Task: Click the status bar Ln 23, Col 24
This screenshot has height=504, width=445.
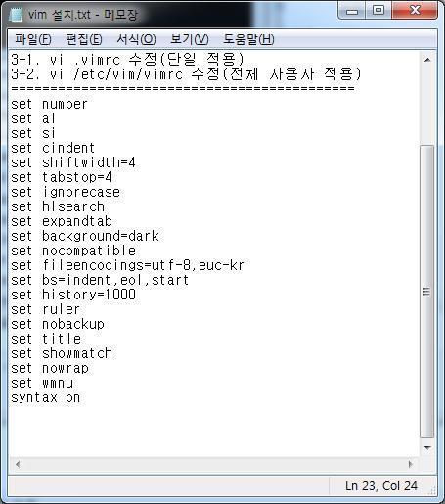Action: 381,486
